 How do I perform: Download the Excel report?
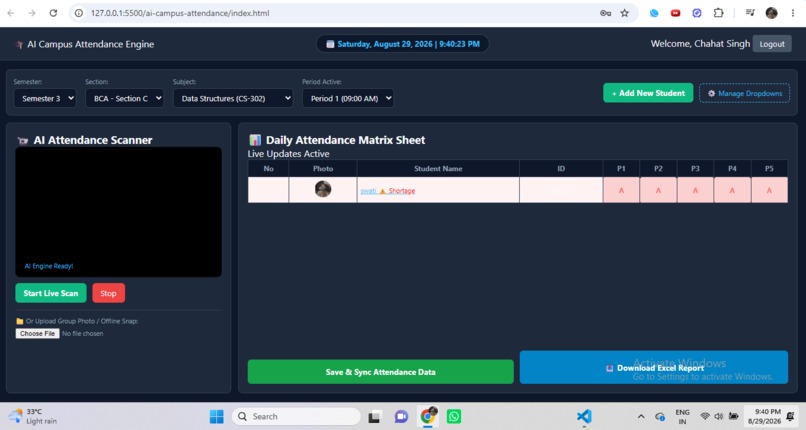(x=654, y=367)
